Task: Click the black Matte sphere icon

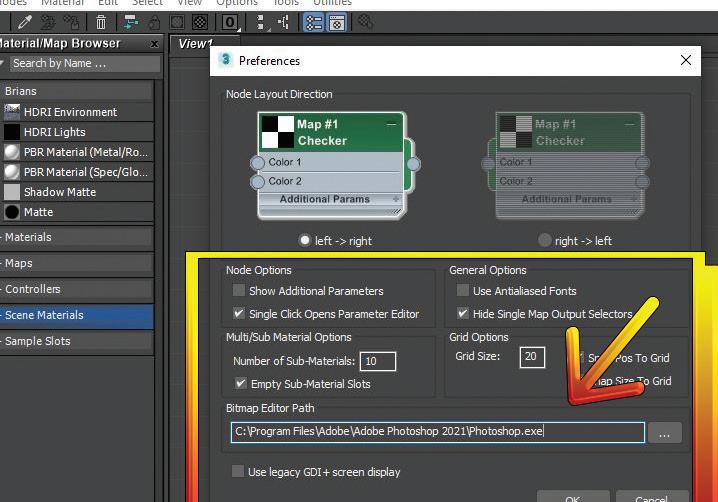Action: [12, 212]
